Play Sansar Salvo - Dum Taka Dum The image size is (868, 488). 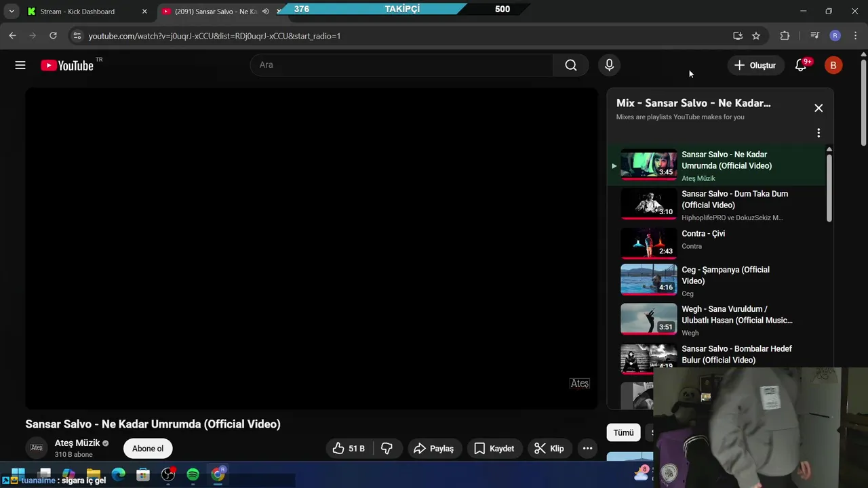click(716, 205)
